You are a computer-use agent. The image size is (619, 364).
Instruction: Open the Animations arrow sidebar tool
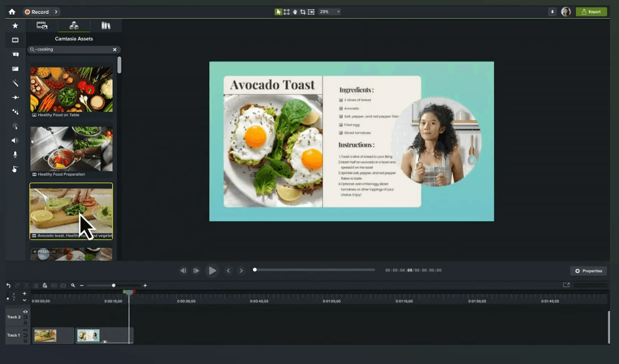(x=15, y=98)
